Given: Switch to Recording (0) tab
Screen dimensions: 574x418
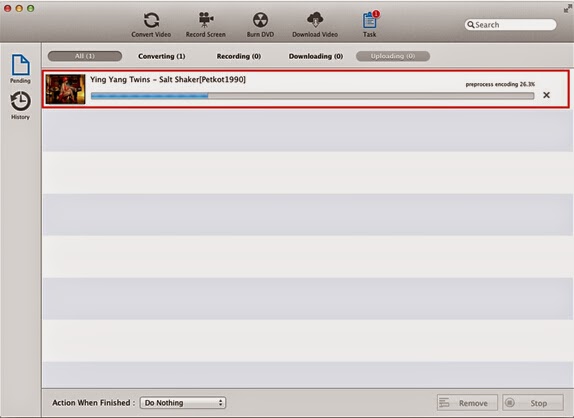Looking at the screenshot, I should pos(239,56).
